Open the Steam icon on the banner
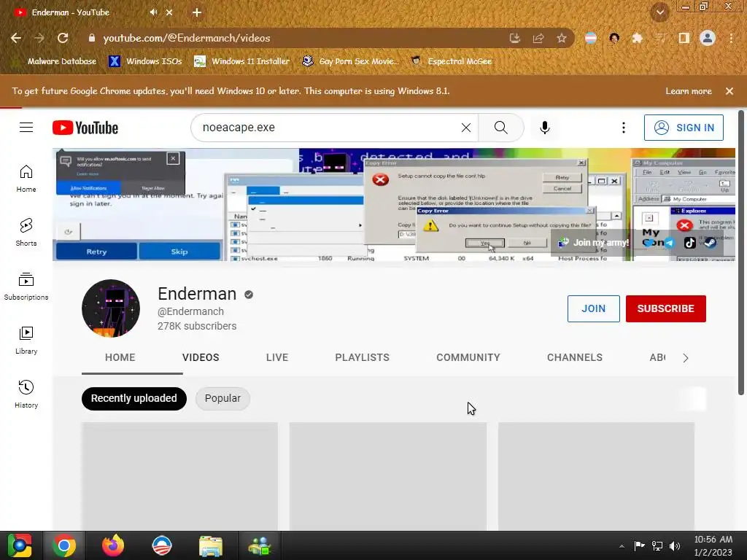Image resolution: width=747 pixels, height=560 pixels. tap(711, 243)
